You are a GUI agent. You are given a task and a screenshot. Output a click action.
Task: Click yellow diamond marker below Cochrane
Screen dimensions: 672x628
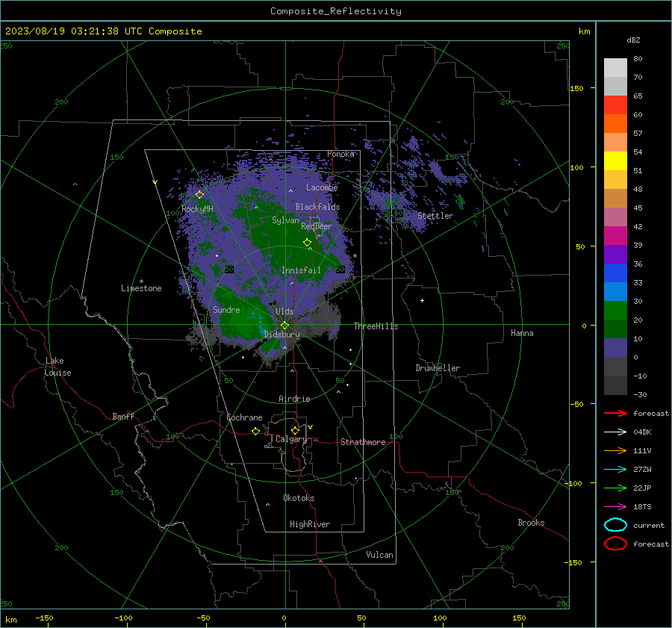(x=256, y=431)
